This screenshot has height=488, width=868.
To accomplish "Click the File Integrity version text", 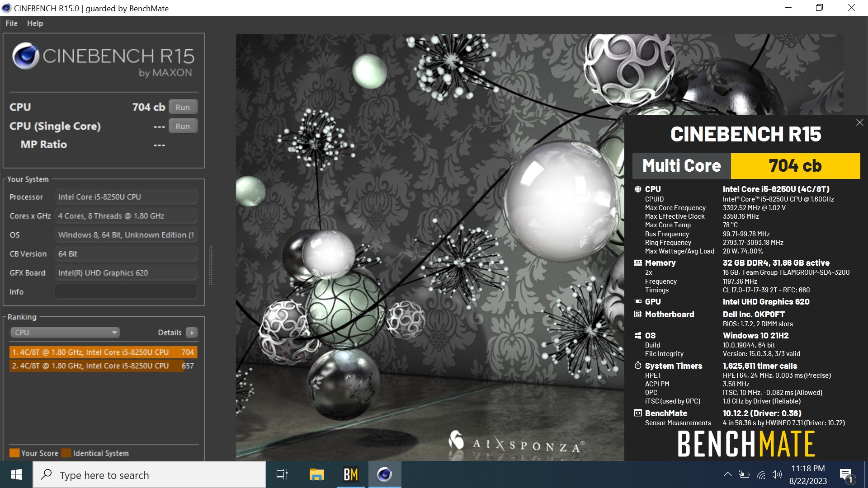I will (x=761, y=354).
